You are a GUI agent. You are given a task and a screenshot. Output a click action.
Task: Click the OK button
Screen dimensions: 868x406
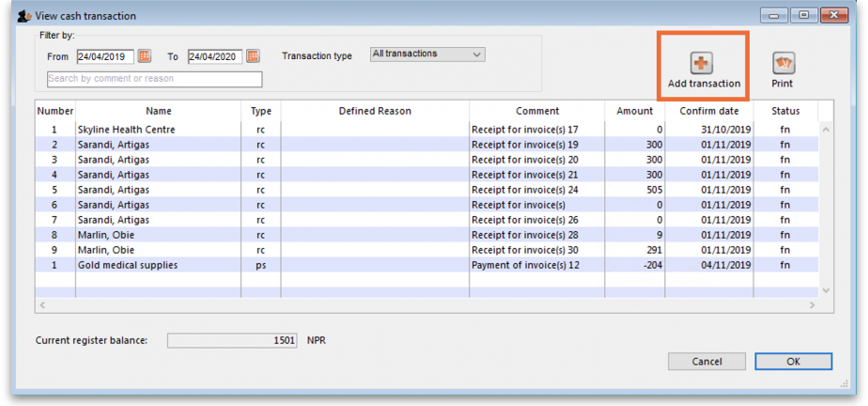pyautogui.click(x=793, y=362)
